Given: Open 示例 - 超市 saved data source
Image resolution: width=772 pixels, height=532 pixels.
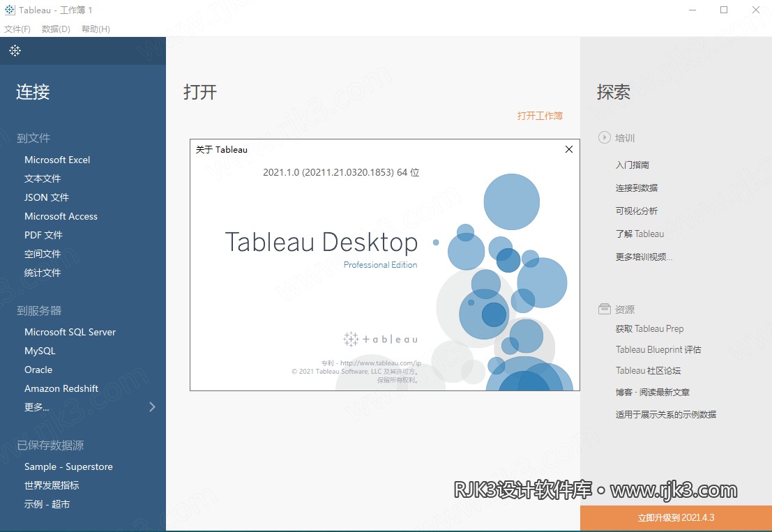Looking at the screenshot, I should click(47, 504).
